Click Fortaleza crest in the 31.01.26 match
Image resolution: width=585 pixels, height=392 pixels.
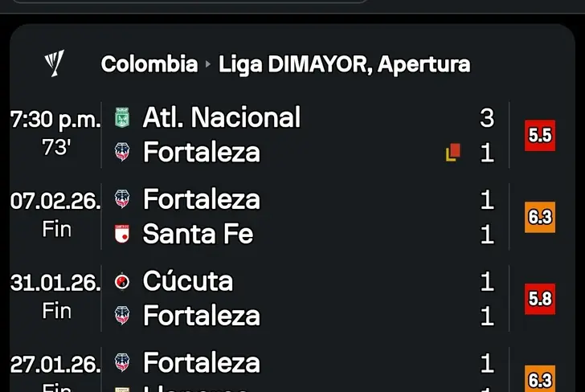[x=122, y=315]
